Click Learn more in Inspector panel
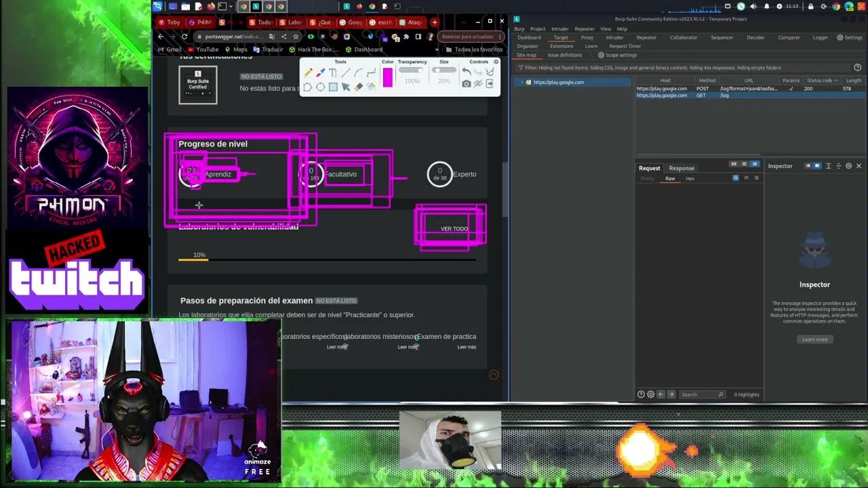The image size is (868, 488). click(x=814, y=340)
